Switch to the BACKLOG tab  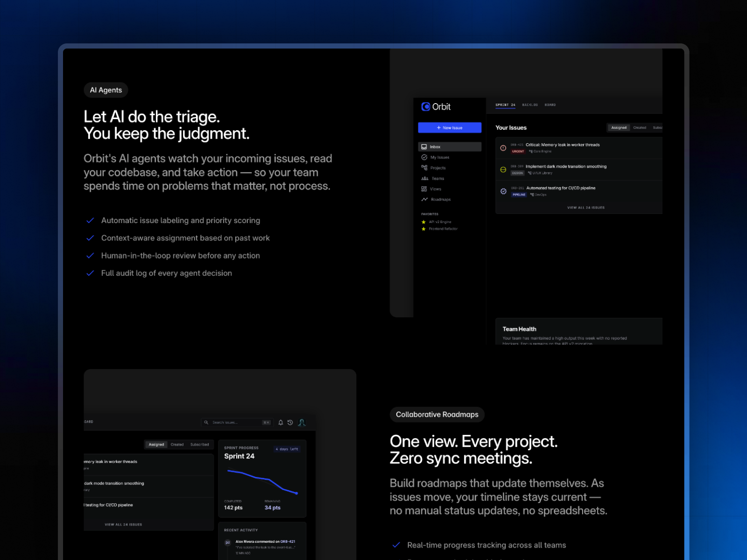(530, 105)
